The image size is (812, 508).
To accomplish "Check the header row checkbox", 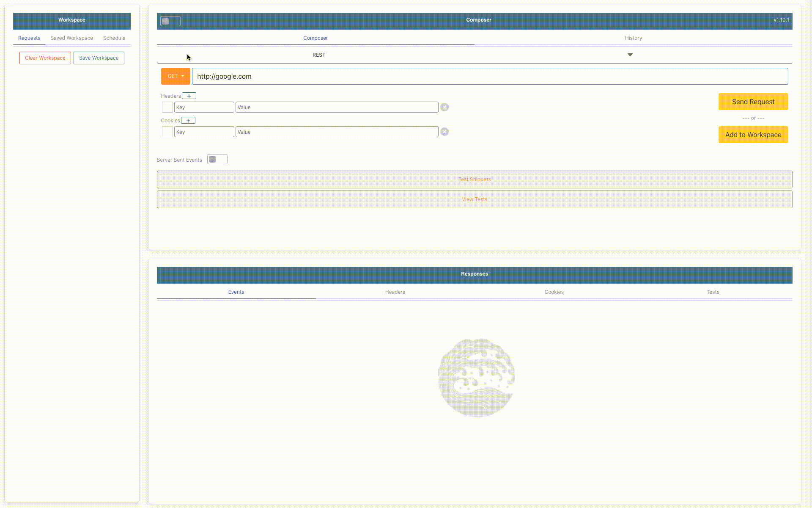I will click(x=167, y=108).
